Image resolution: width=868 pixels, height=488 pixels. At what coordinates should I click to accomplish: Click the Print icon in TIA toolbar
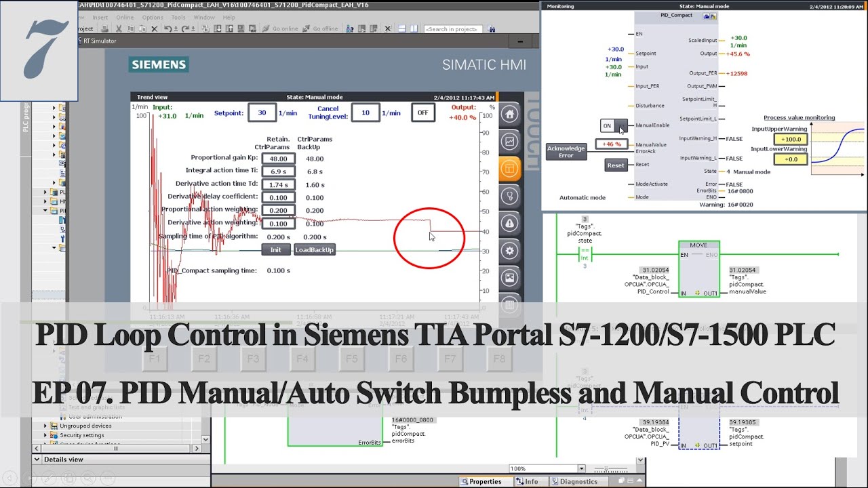click(x=105, y=28)
